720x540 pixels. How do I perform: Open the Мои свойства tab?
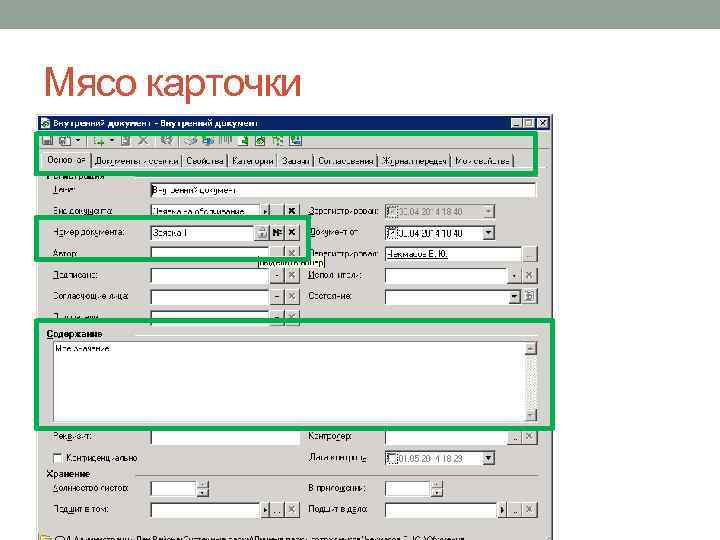[482, 161]
